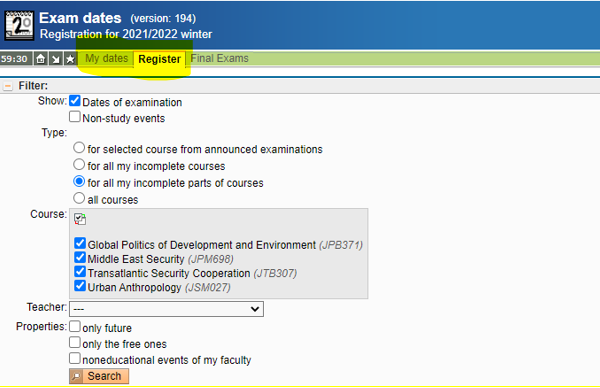Choose the 'all courses' radio option

(79, 198)
